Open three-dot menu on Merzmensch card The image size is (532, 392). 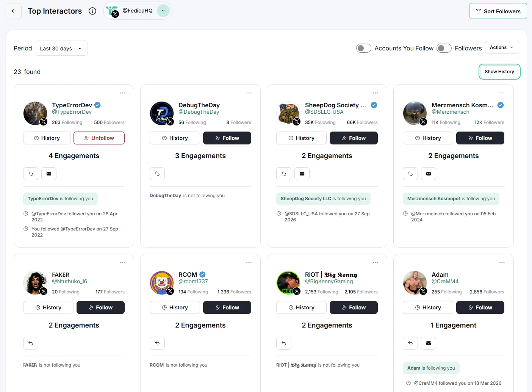pyautogui.click(x=502, y=93)
